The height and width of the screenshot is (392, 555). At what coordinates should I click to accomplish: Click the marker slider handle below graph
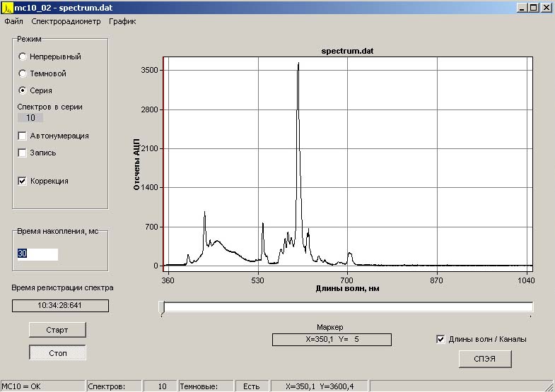(x=163, y=307)
